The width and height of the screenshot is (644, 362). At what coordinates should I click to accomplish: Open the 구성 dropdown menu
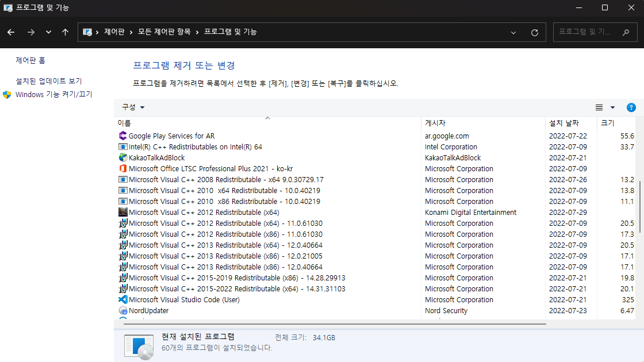point(133,107)
